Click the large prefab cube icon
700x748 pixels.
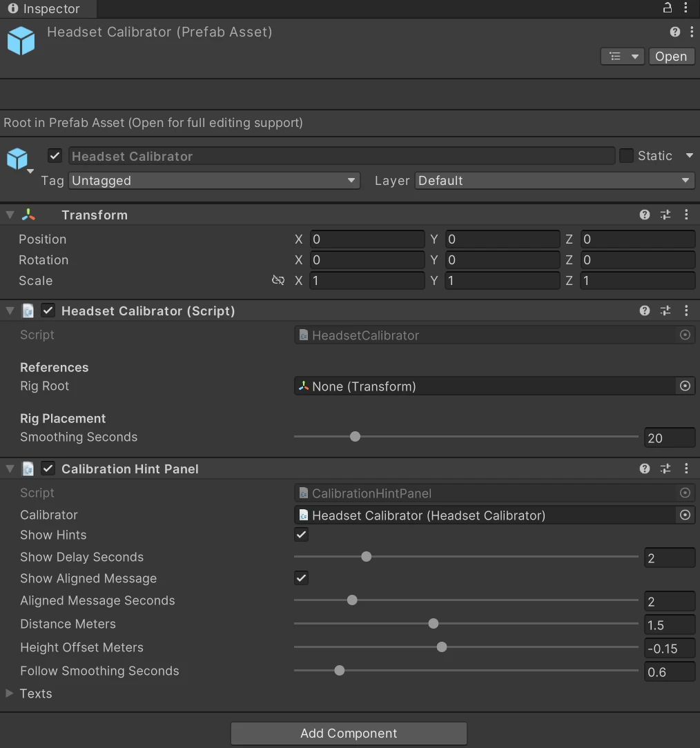(x=21, y=41)
